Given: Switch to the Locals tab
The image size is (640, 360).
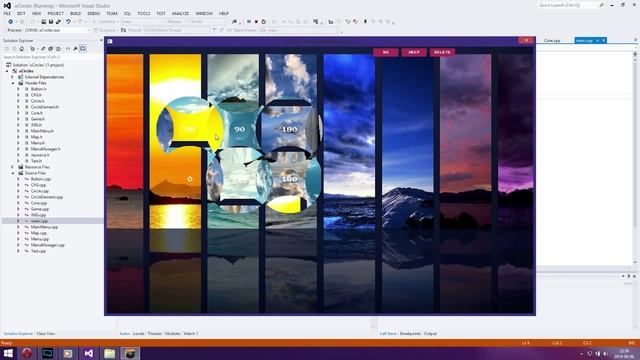Looking at the screenshot, I should [139, 334].
